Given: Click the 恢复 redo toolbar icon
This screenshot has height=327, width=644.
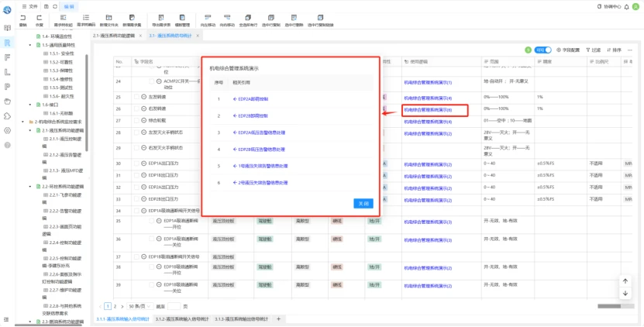Looking at the screenshot, I should pyautogui.click(x=39, y=18).
